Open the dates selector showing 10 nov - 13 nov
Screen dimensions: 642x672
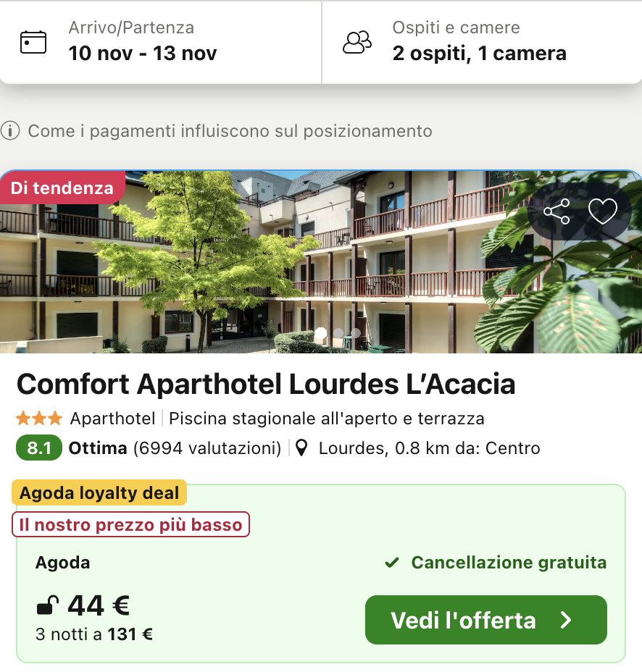point(141,53)
